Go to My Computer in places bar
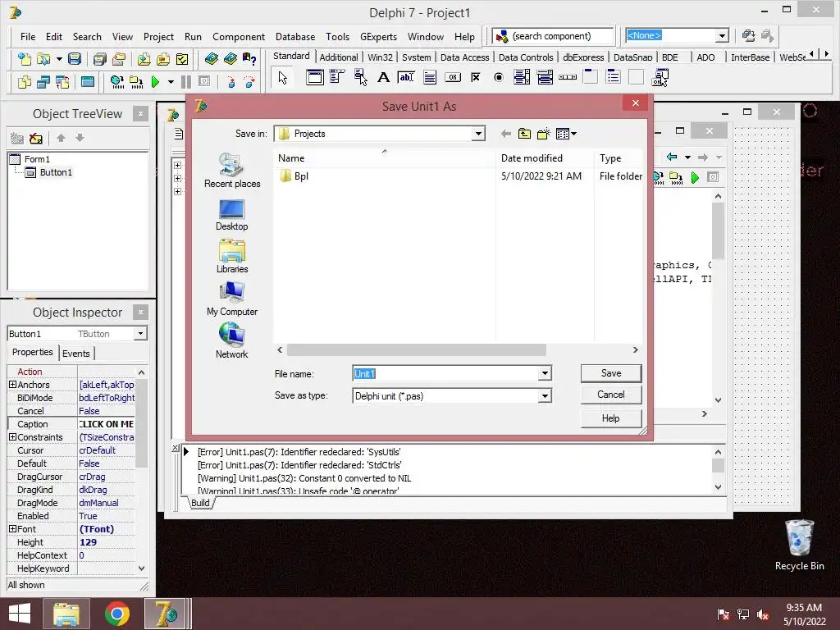Viewport: 840px width, 630px height. coord(232,299)
